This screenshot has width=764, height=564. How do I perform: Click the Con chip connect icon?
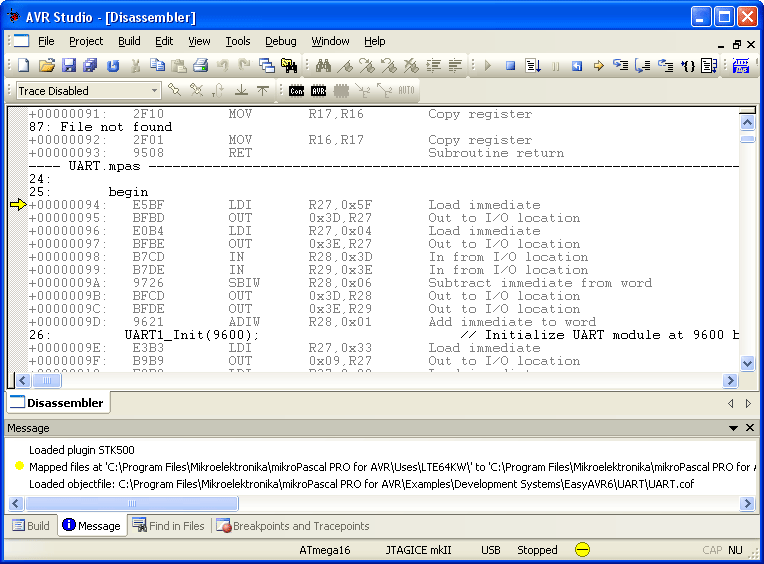(x=296, y=91)
